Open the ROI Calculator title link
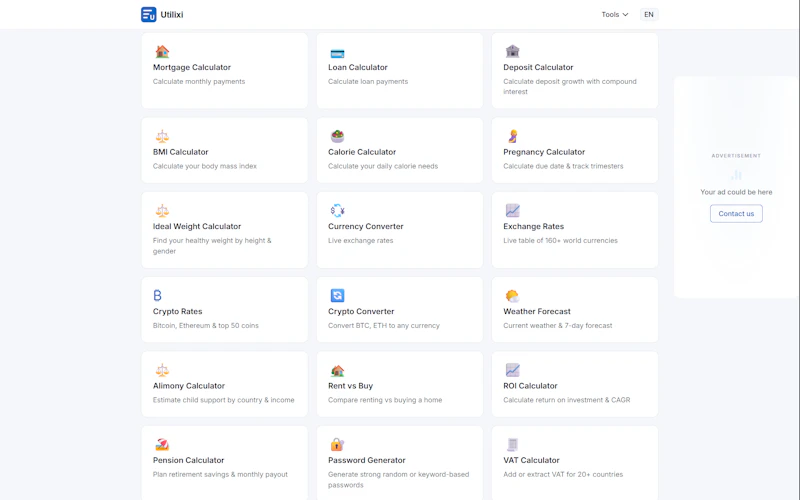Image resolution: width=800 pixels, height=500 pixels. click(530, 386)
